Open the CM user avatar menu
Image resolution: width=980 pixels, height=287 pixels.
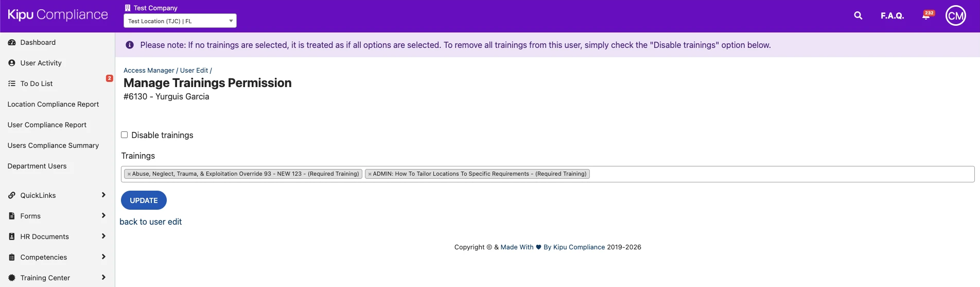pyautogui.click(x=955, y=15)
